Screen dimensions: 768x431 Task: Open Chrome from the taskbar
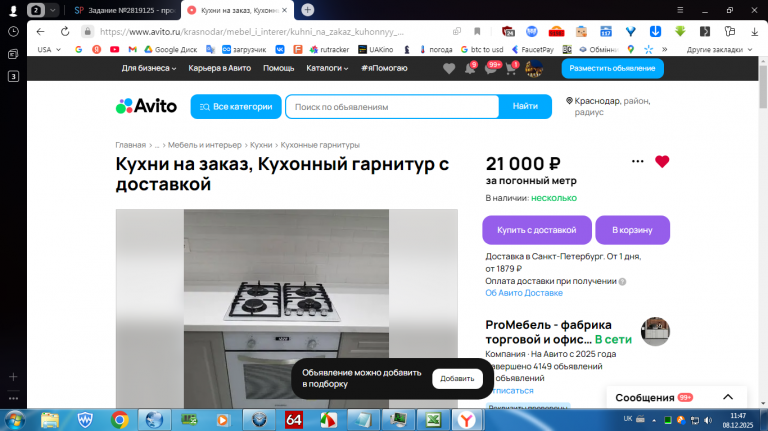120,420
